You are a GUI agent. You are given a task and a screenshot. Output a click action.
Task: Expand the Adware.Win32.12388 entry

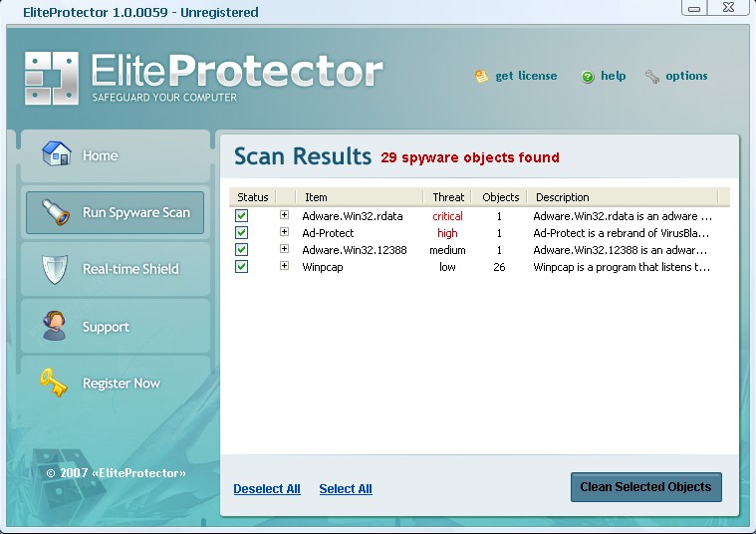click(x=284, y=250)
